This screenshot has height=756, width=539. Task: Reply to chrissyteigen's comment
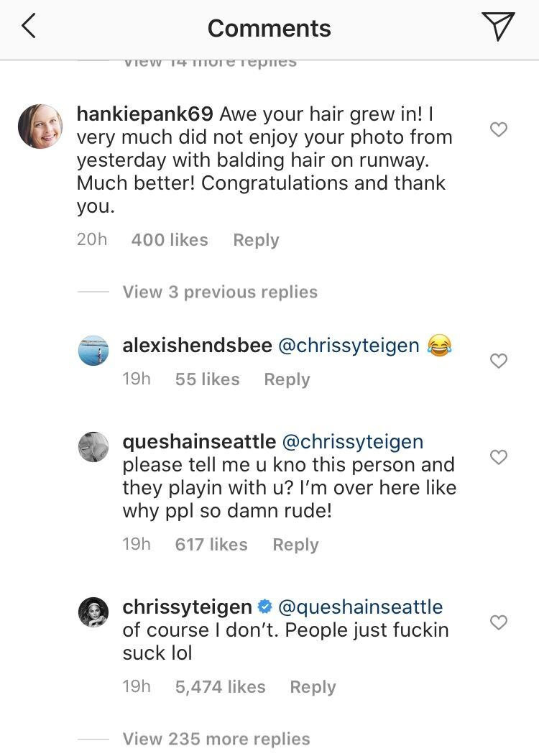pos(313,687)
